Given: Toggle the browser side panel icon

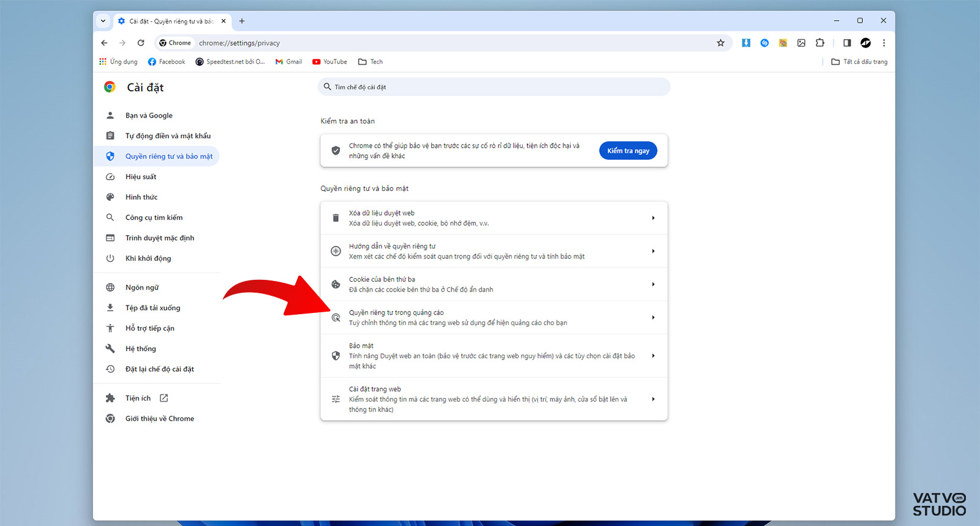Looking at the screenshot, I should 847,43.
